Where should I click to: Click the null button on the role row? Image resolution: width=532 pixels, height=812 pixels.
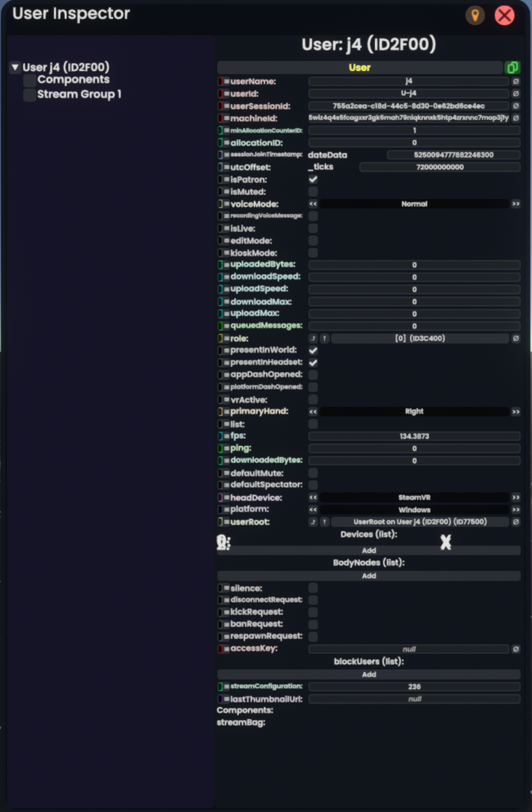[516, 338]
